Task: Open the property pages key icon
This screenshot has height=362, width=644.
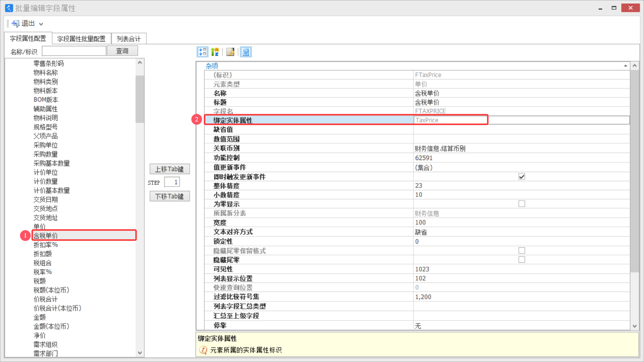Action: (x=230, y=52)
